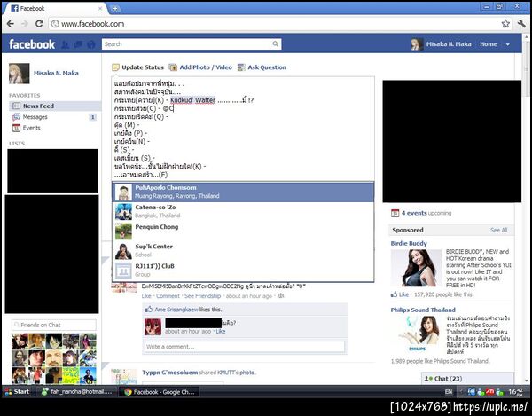Image resolution: width=532 pixels, height=416 pixels.
Task: Select Ask Question tab
Action: point(262,67)
